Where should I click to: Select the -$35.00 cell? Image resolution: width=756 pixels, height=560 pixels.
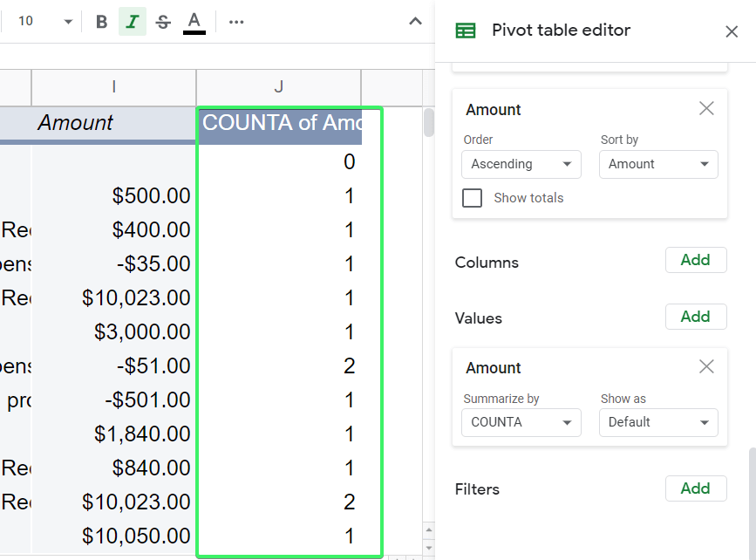(113, 263)
